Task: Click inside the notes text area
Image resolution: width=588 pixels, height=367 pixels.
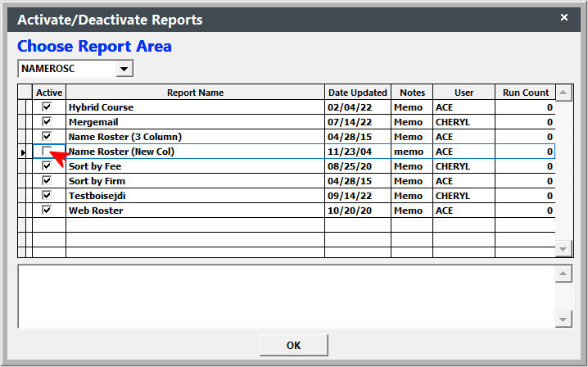Action: (x=285, y=296)
